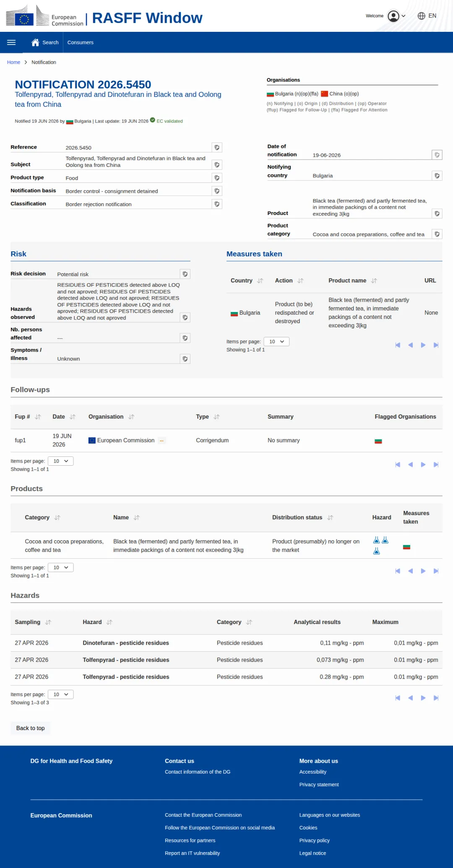Sort Follow-ups by Fup #

click(x=38, y=417)
